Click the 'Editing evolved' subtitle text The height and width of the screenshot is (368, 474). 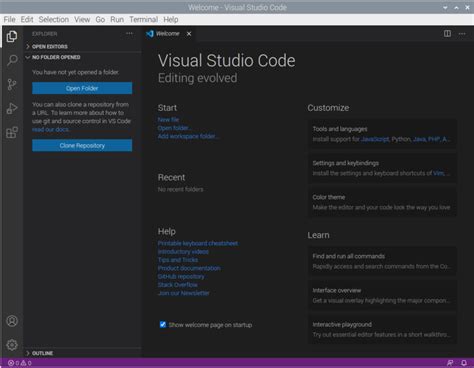tap(198, 78)
